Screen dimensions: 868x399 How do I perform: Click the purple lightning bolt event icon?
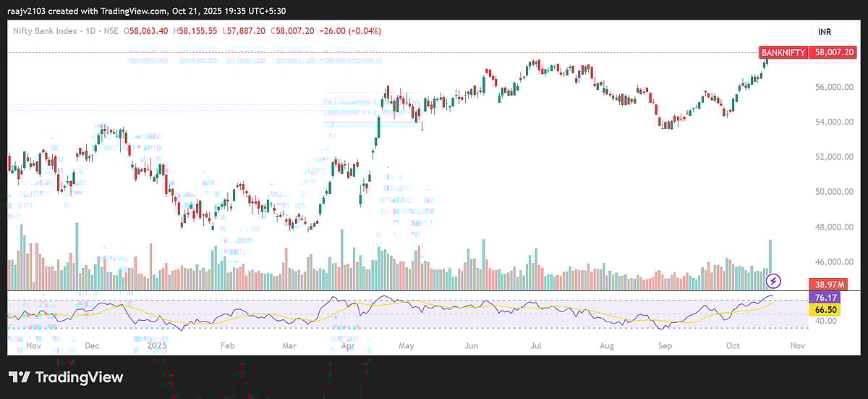click(x=774, y=280)
